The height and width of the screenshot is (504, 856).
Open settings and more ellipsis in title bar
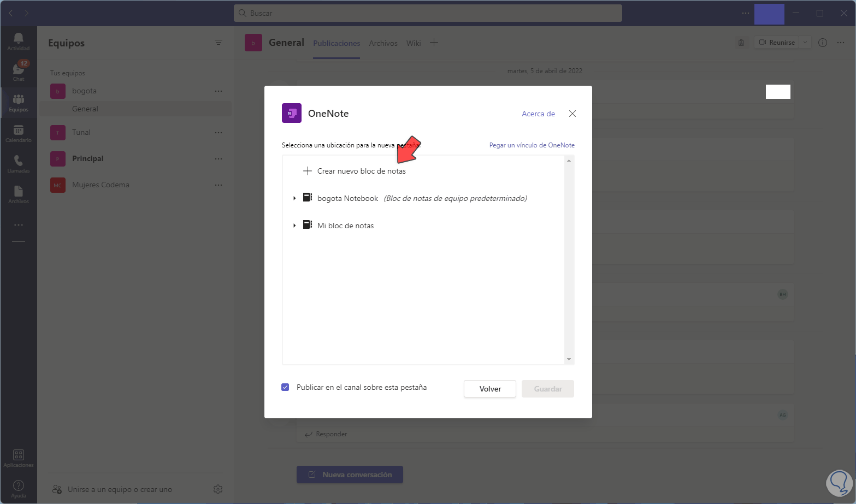coord(746,13)
